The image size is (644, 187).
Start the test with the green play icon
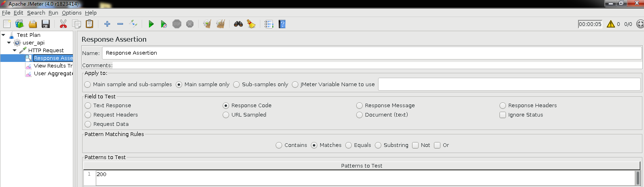coord(151,24)
